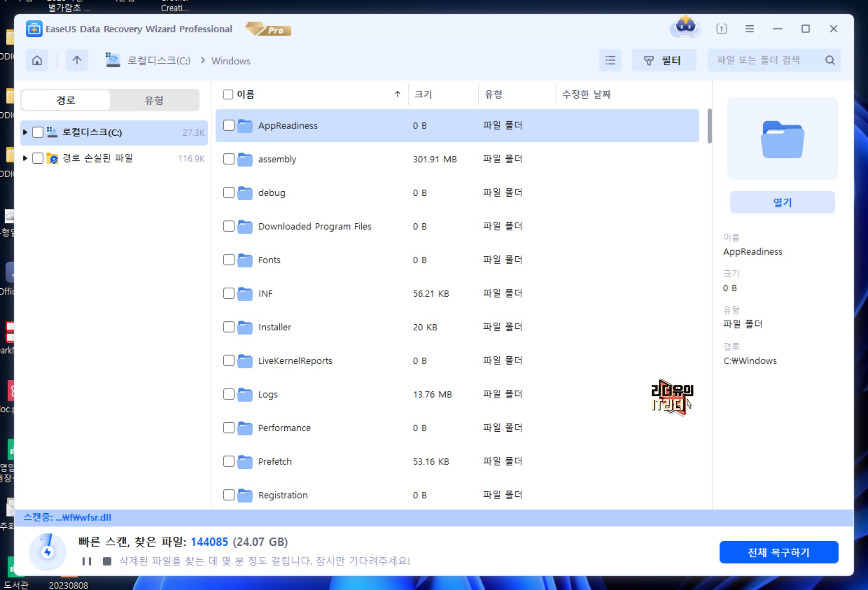868x590 pixels.
Task: Pause the scan in progress
Action: pyautogui.click(x=87, y=561)
